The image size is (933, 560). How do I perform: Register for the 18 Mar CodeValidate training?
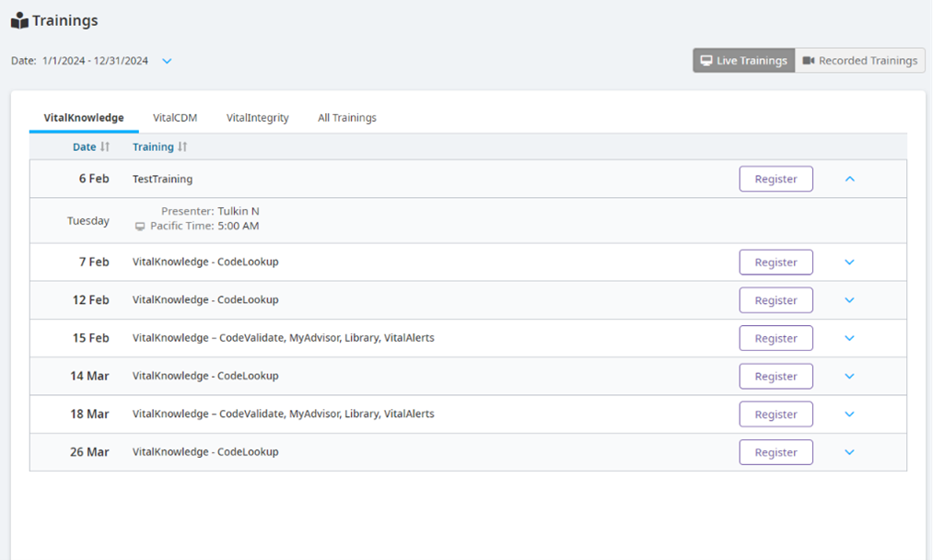click(776, 414)
